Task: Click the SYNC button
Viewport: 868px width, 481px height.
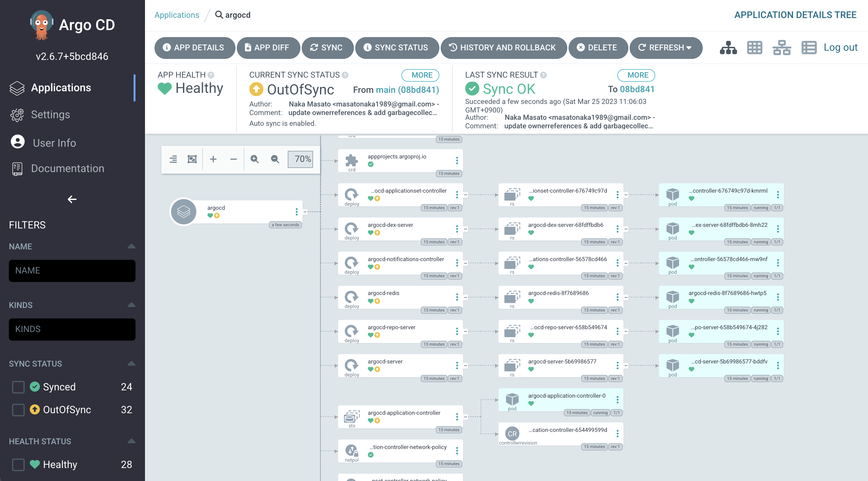Action: (x=328, y=48)
